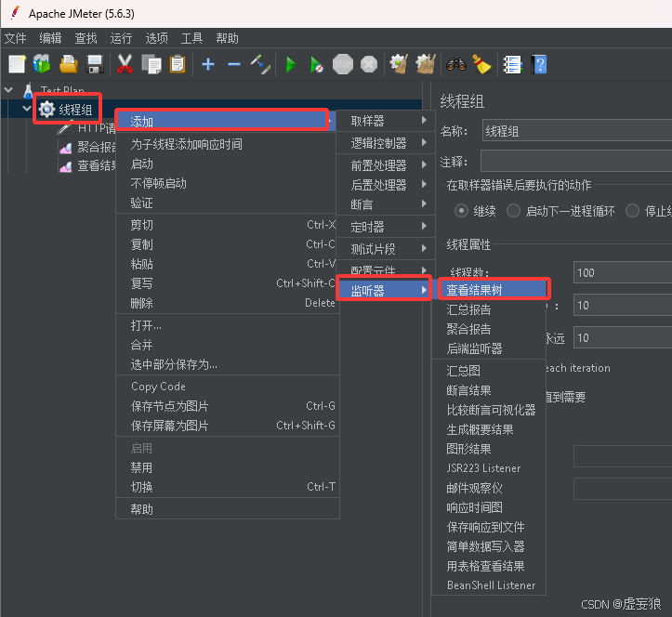Click the 注释 input field
The image size is (672, 617).
(576, 161)
